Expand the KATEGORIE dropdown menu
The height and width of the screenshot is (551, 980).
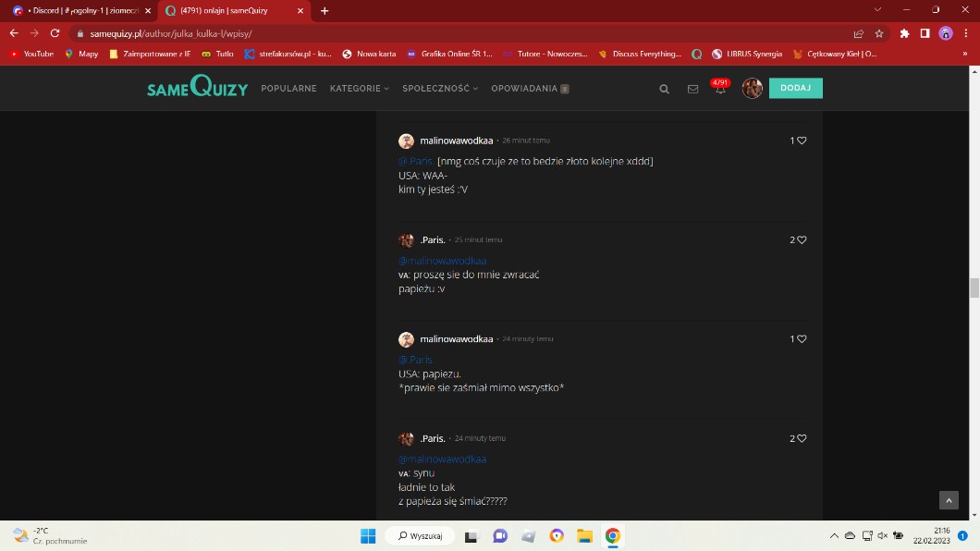(359, 89)
